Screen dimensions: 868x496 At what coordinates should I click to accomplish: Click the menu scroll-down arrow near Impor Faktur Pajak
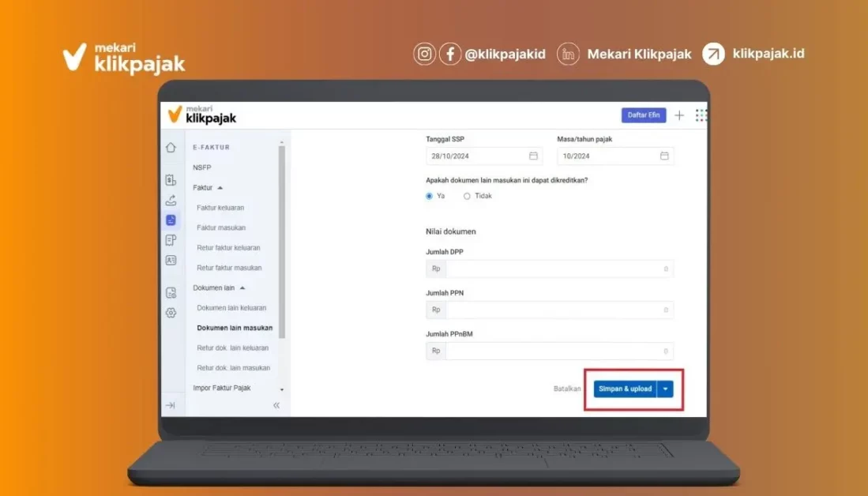point(282,389)
